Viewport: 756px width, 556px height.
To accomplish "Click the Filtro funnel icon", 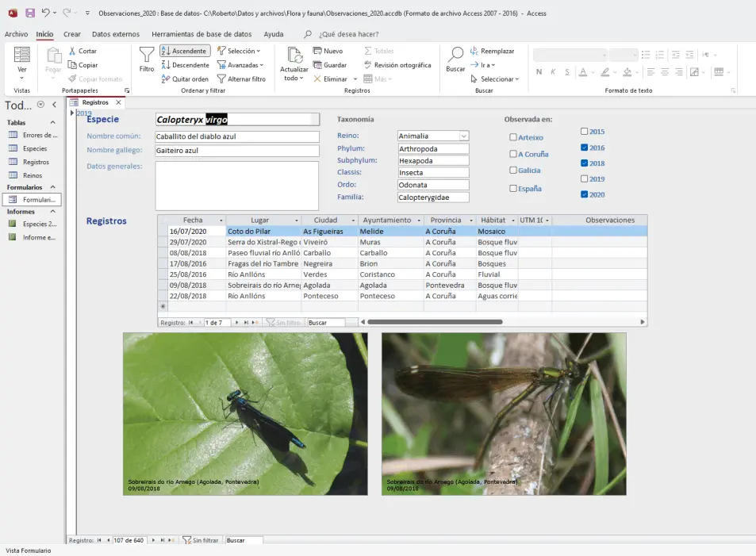I will click(147, 55).
